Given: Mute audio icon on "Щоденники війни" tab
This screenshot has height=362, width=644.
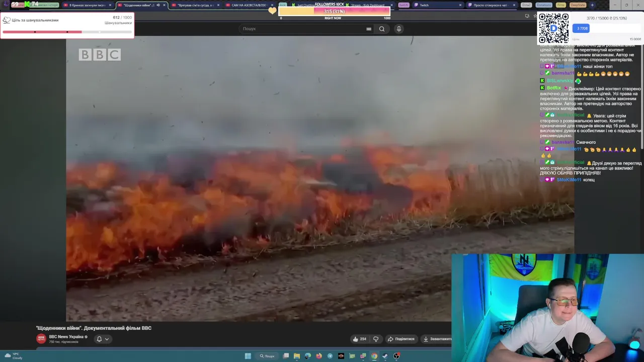Looking at the screenshot, I should click(x=158, y=5).
